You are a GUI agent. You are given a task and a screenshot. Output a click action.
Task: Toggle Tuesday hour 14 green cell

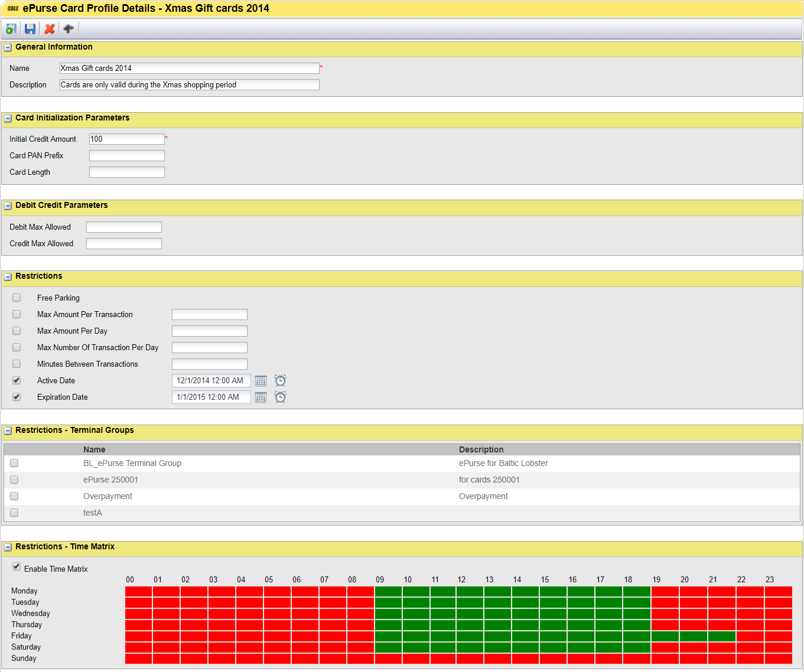(x=526, y=602)
